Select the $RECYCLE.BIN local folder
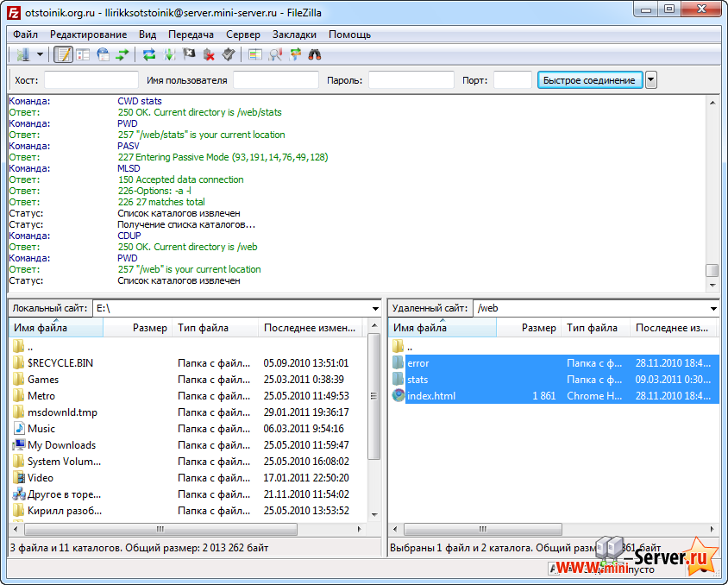This screenshot has height=585, width=728. click(x=188, y=363)
